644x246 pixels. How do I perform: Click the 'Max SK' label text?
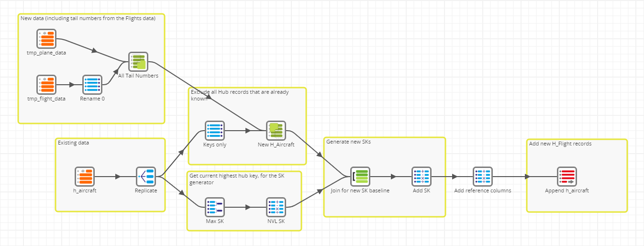[x=215, y=221]
